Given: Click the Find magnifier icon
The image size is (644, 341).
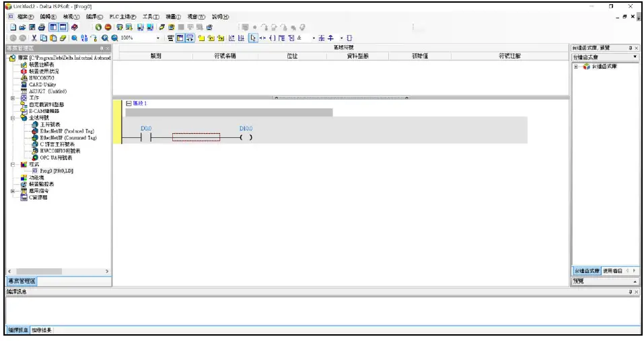Looking at the screenshot, I should (74, 38).
